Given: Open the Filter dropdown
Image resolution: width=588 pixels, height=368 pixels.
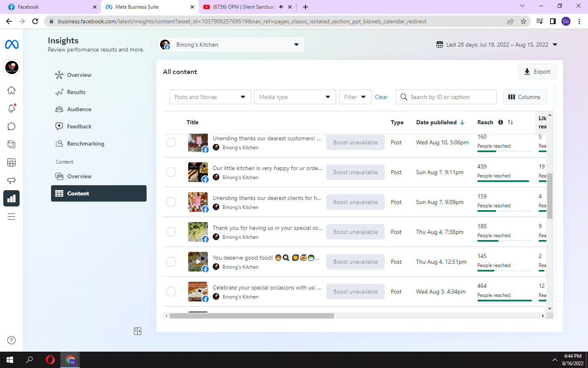Looking at the screenshot, I should [x=355, y=97].
